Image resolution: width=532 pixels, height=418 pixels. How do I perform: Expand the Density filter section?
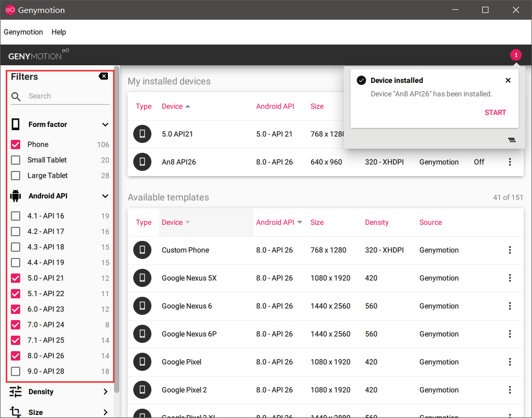coord(105,392)
